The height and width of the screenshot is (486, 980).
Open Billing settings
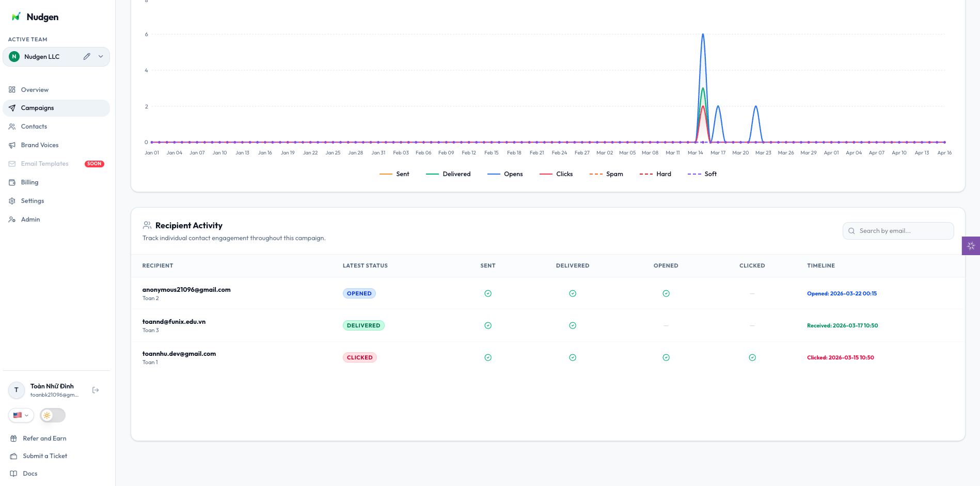point(28,182)
